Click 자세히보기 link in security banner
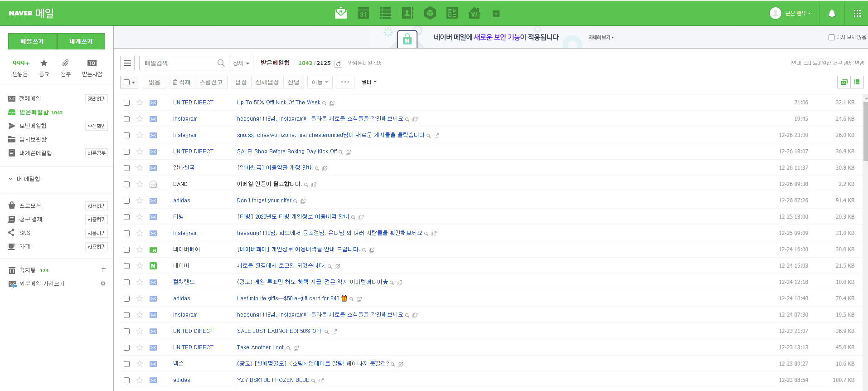Screen dimensions: 868x391 pos(601,38)
